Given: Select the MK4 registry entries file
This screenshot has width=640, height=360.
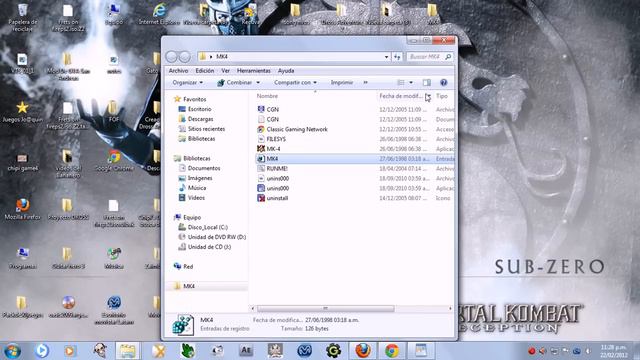Looking at the screenshot, I should click(x=272, y=159).
